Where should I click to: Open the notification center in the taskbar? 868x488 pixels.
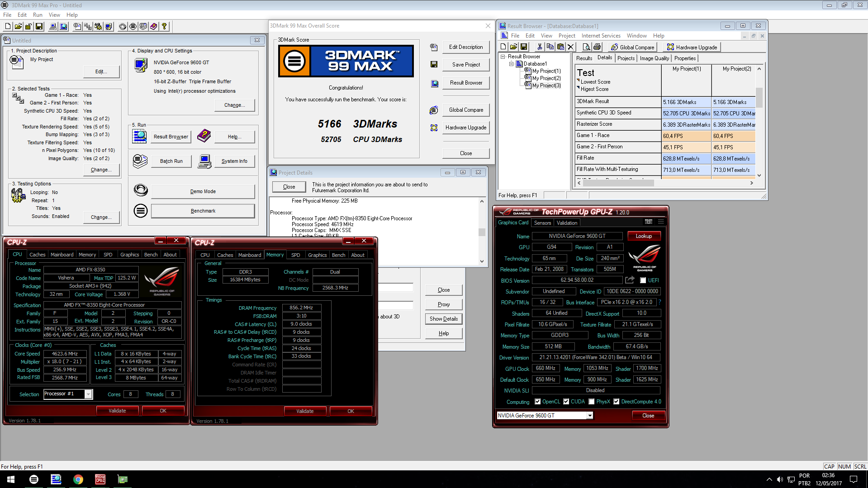[x=854, y=479]
